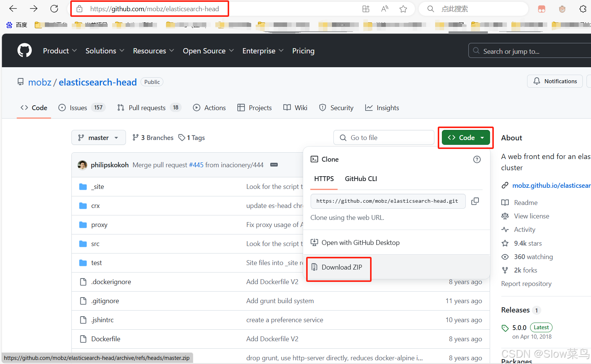Click the Search or jump to box

point(530,51)
